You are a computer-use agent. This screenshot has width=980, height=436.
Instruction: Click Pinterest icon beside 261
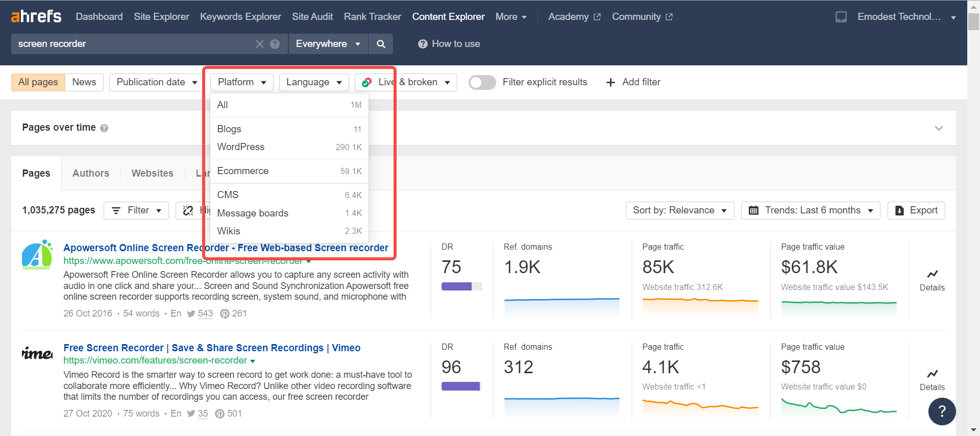225,314
